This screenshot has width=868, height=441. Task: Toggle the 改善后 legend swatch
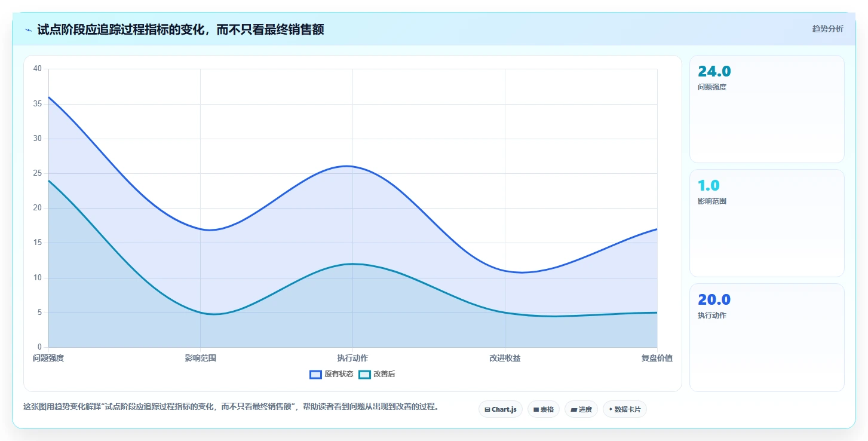point(364,375)
